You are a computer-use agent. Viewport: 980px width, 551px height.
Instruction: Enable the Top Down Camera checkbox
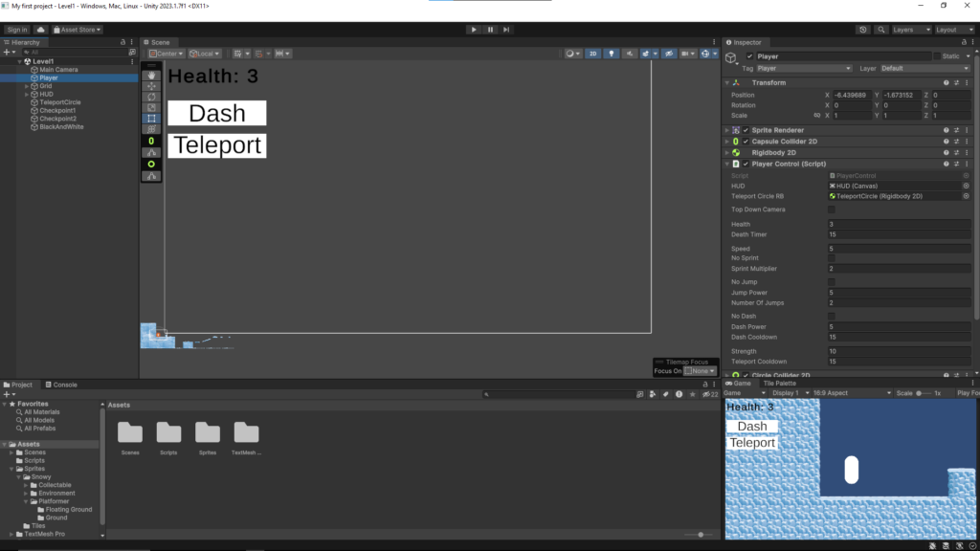(831, 209)
